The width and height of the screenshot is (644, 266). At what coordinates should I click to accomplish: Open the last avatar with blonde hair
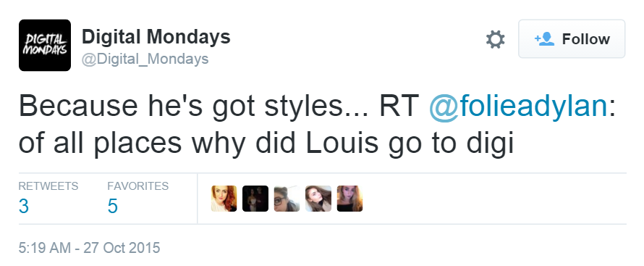click(x=349, y=199)
